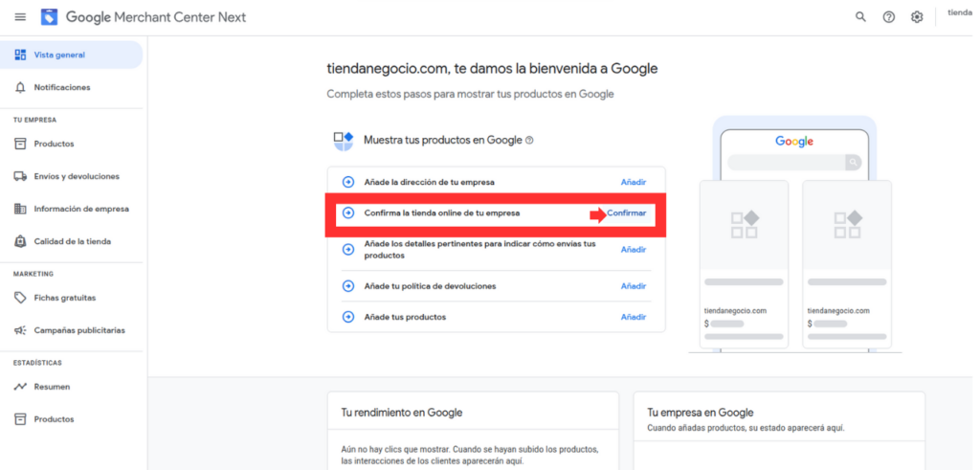This screenshot has width=980, height=470.
Task: Click 'Tu rendimiento en Google' card title
Action: point(402,413)
